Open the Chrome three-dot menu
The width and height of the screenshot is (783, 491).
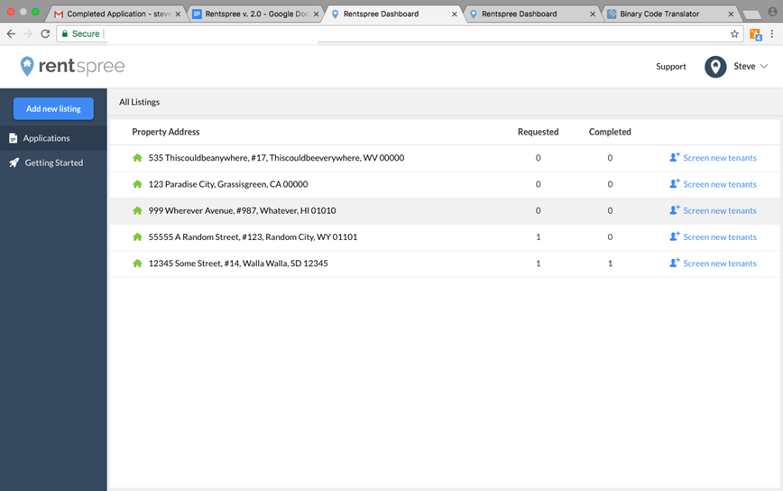coord(772,34)
